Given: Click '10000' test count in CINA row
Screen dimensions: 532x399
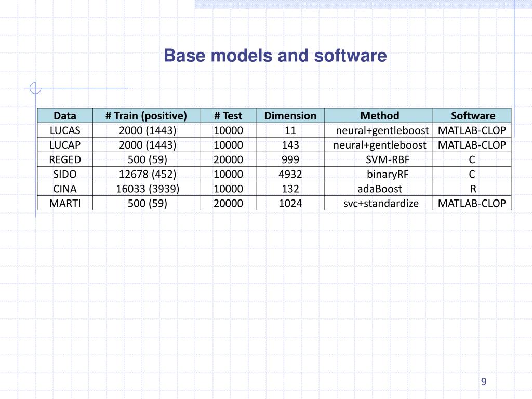Looking at the screenshot, I should [x=228, y=189].
